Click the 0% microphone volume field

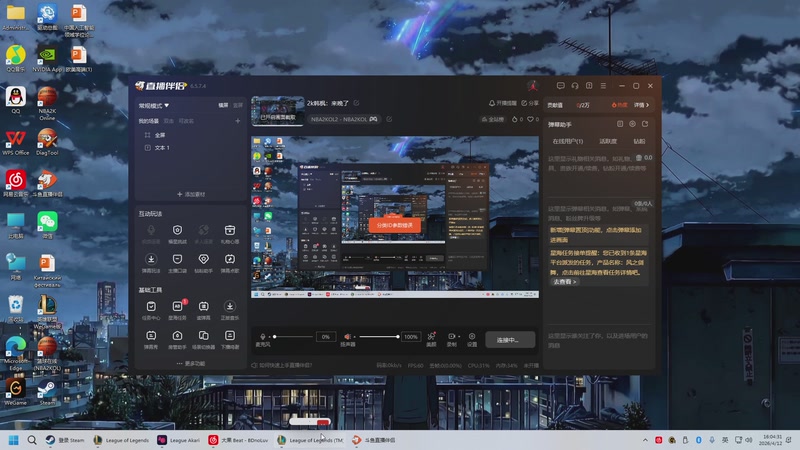[x=326, y=337]
